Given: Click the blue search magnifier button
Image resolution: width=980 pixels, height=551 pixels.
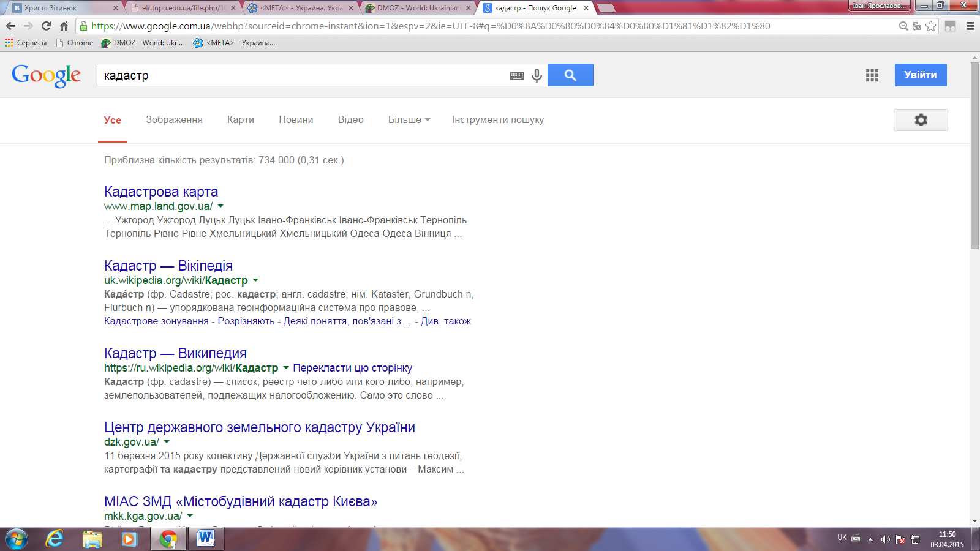Looking at the screenshot, I should [570, 75].
